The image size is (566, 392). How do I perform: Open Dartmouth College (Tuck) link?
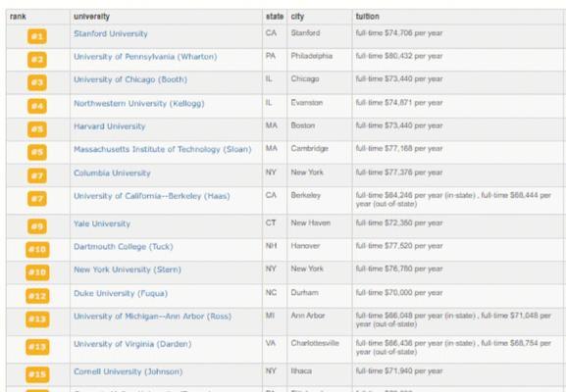tap(124, 247)
